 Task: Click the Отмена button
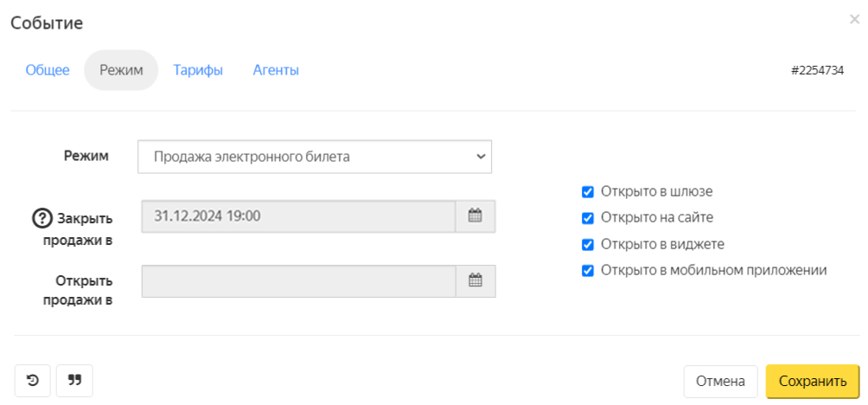(x=720, y=381)
